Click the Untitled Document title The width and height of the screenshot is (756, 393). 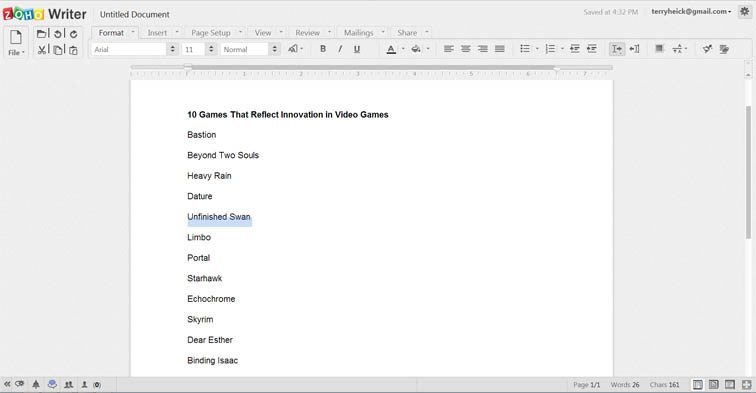coord(135,14)
